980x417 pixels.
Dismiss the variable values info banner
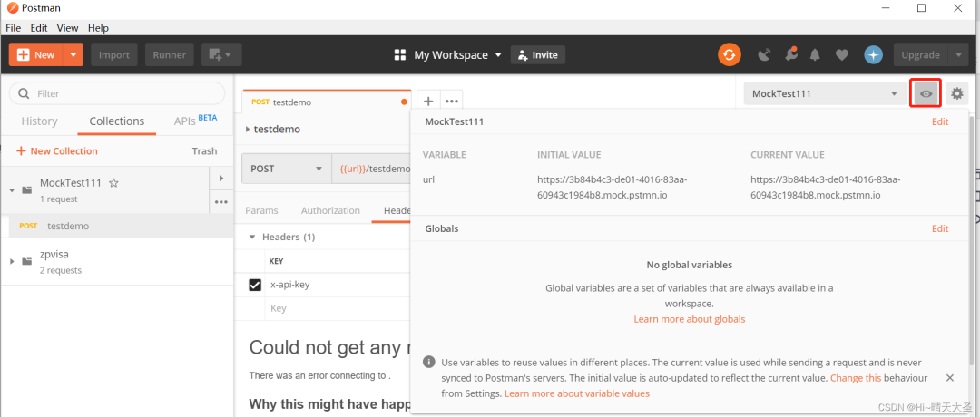click(x=949, y=378)
